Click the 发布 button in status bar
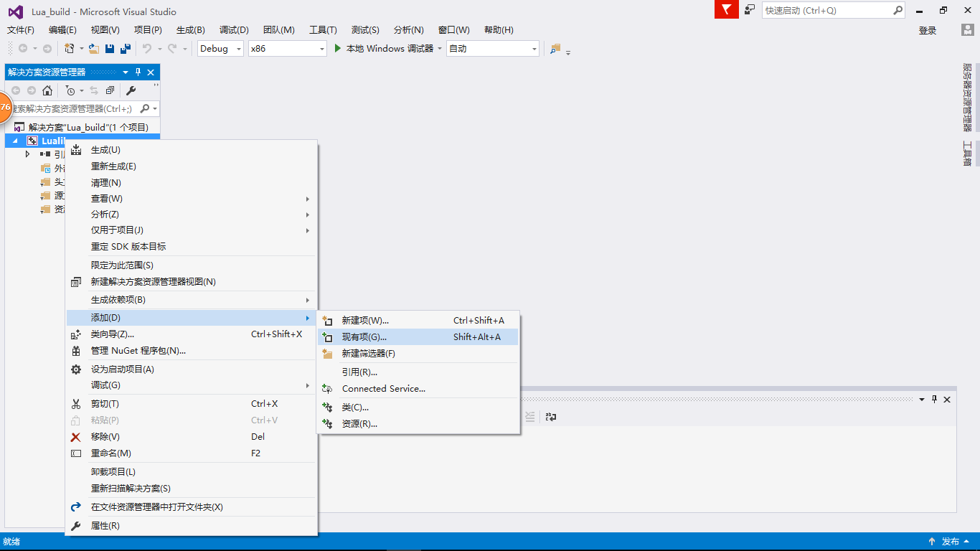 [951, 542]
